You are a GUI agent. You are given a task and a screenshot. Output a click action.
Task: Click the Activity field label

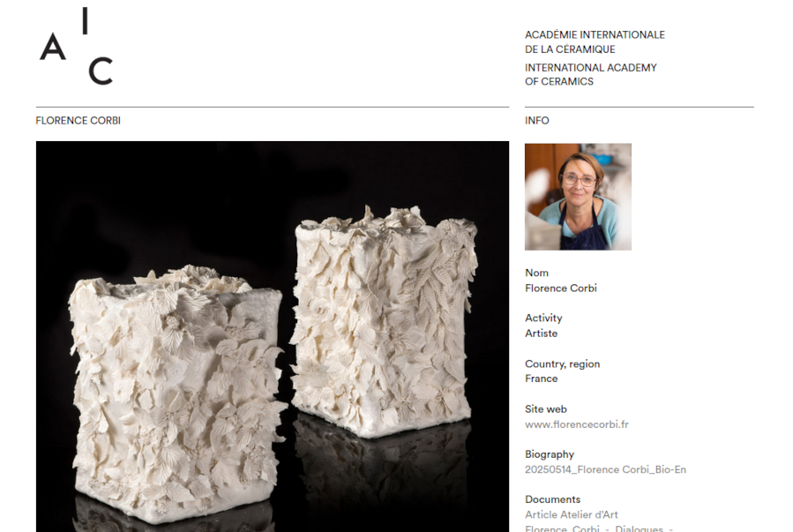point(543,318)
